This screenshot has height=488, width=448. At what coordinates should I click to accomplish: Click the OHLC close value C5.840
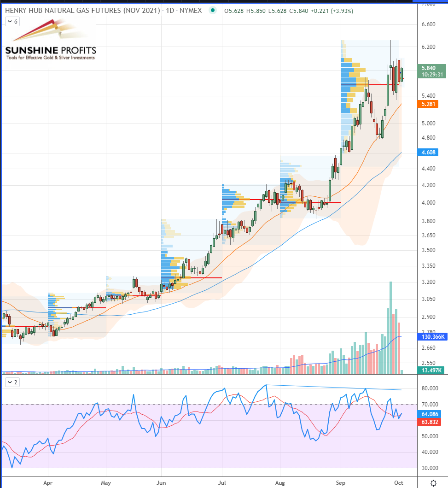299,11
